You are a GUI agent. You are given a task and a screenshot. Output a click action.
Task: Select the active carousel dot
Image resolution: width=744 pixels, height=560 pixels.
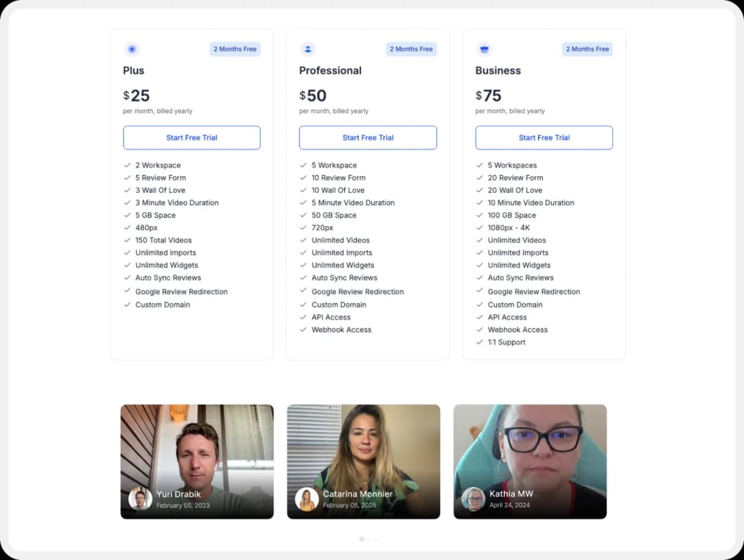tap(362, 539)
